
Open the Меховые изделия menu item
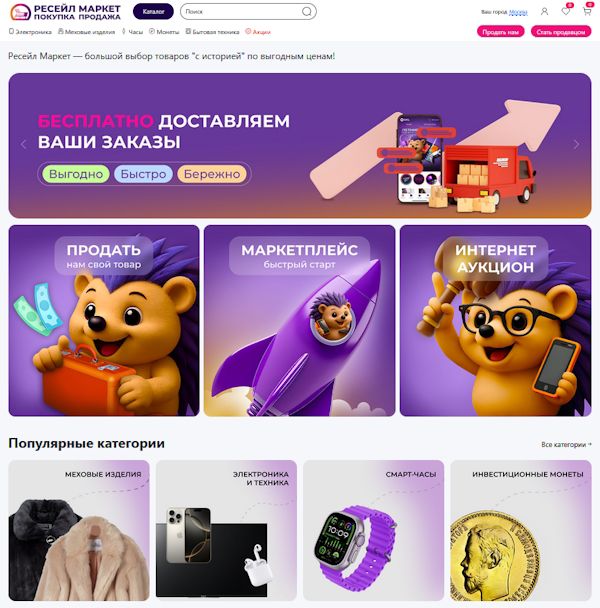pyautogui.click(x=86, y=32)
